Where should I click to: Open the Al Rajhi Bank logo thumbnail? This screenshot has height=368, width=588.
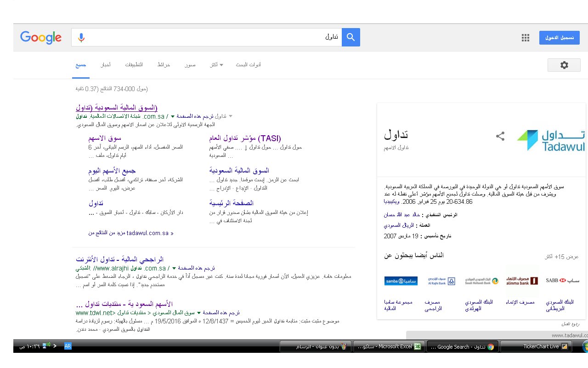[441, 281]
